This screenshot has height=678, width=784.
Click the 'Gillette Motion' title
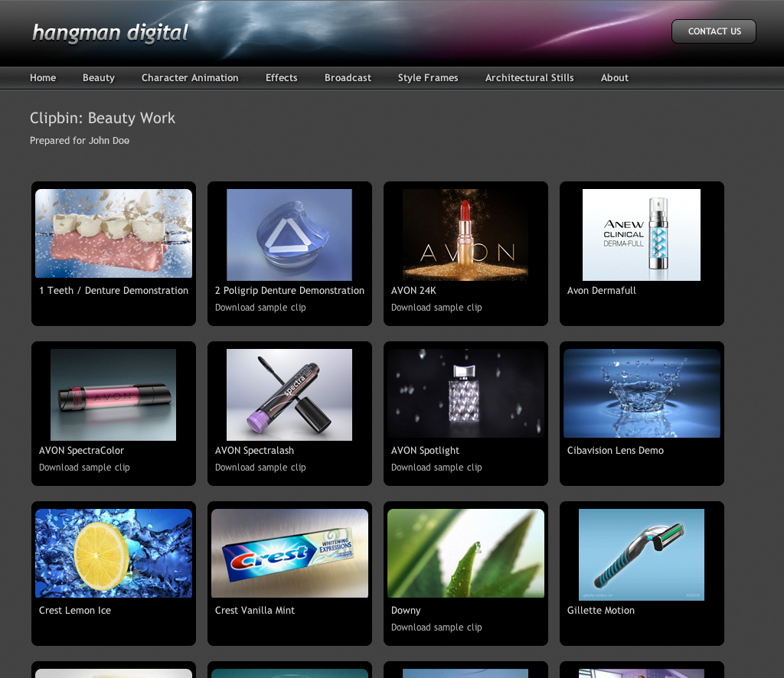tap(601, 611)
